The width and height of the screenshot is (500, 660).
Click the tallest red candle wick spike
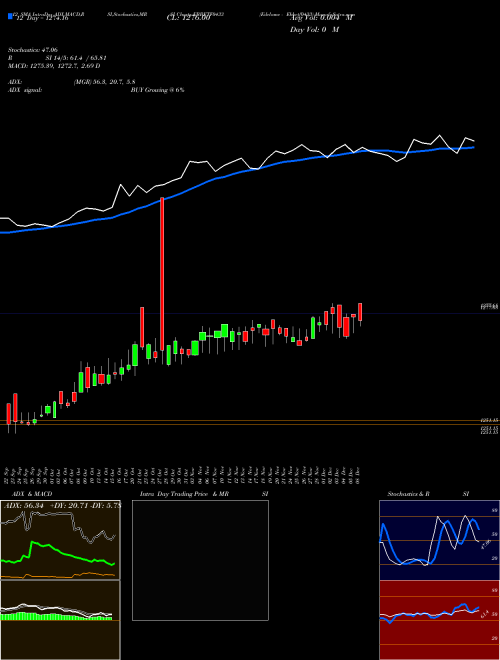point(162,274)
